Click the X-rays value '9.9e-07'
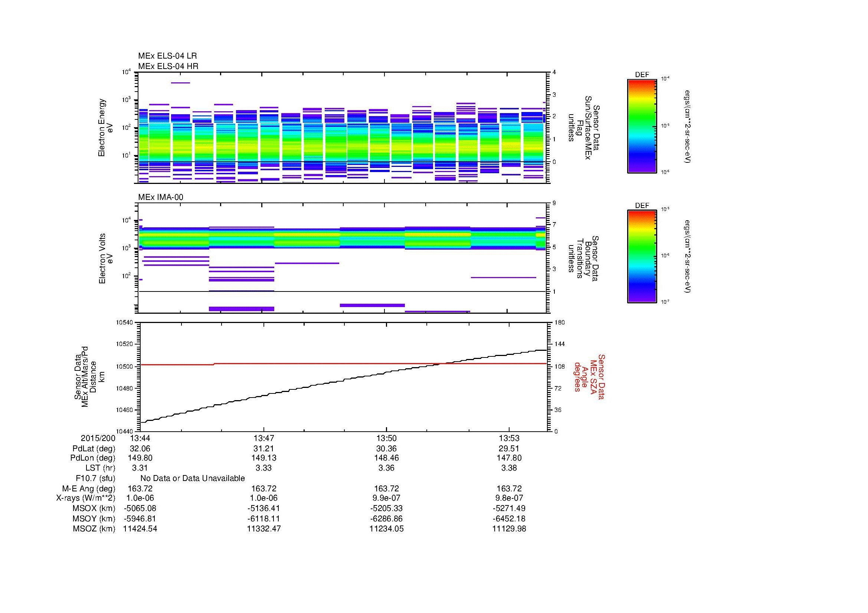The image size is (868, 613). (386, 498)
